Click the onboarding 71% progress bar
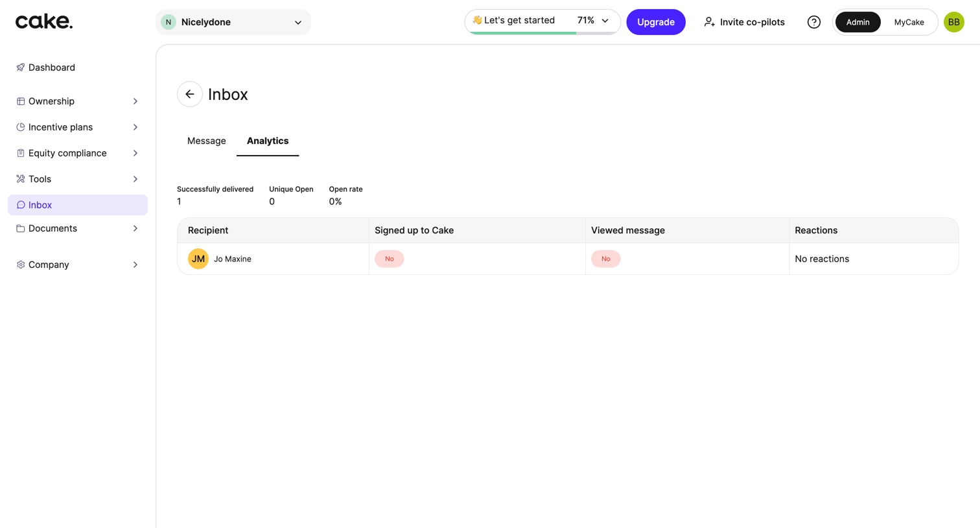Screen dimensions: 980x528 point(542,32)
